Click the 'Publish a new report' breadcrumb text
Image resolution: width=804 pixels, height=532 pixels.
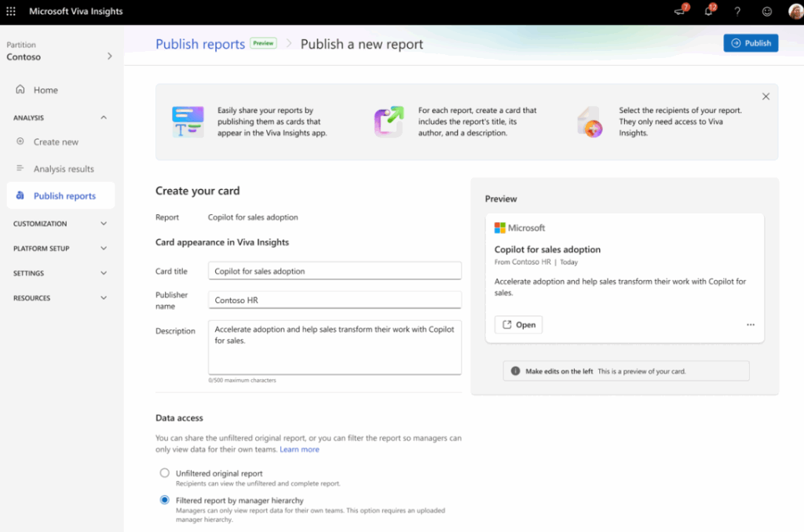[x=361, y=44]
